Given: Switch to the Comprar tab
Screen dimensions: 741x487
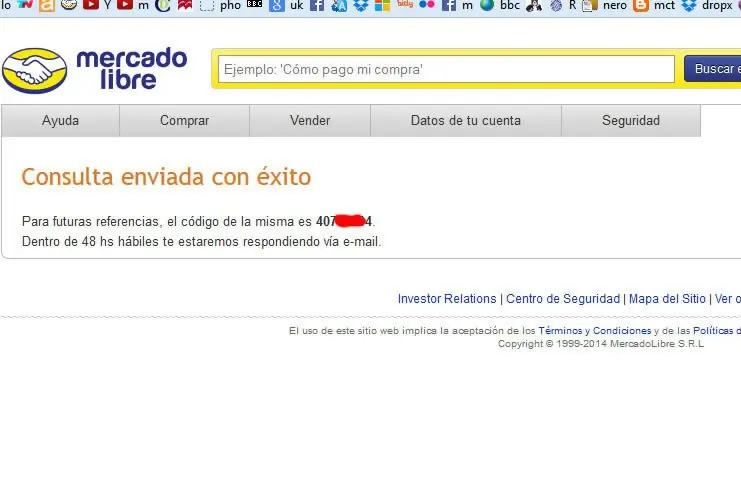Looking at the screenshot, I should coord(184,120).
